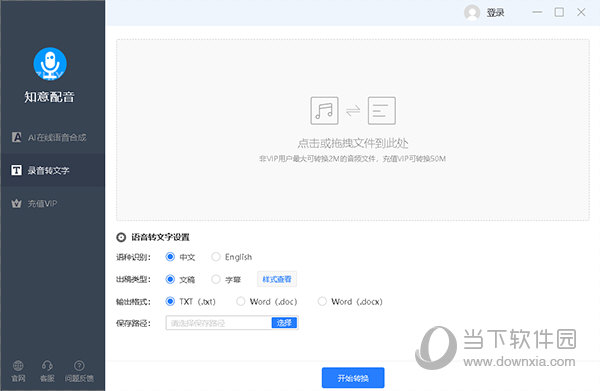Click the T icon for 录音转文字
Screen dimensions: 600x391
16,170
